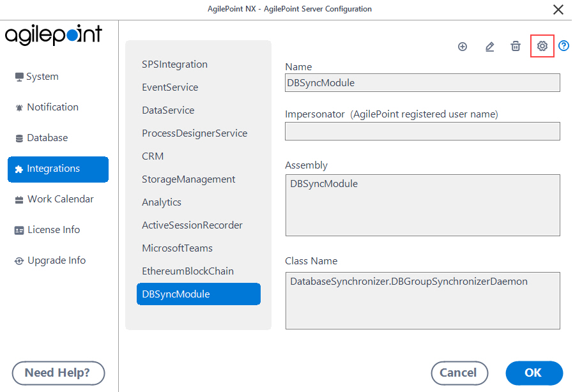Select DBSyncModule in the extensions list
The image size is (582, 392).
point(199,294)
